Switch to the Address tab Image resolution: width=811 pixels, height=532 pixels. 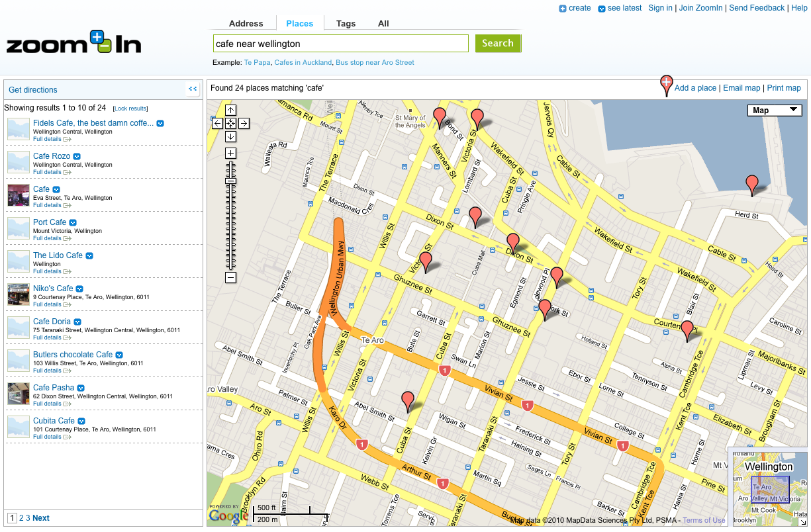coord(246,23)
